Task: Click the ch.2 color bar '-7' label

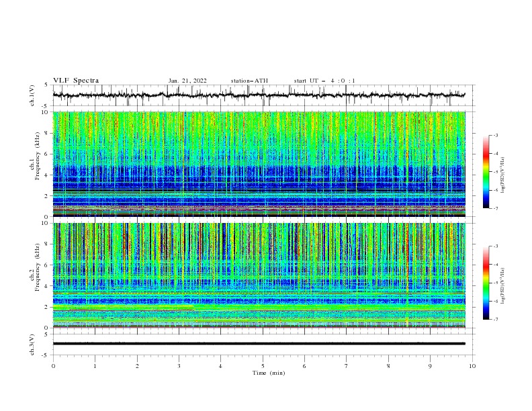Action: point(495,319)
